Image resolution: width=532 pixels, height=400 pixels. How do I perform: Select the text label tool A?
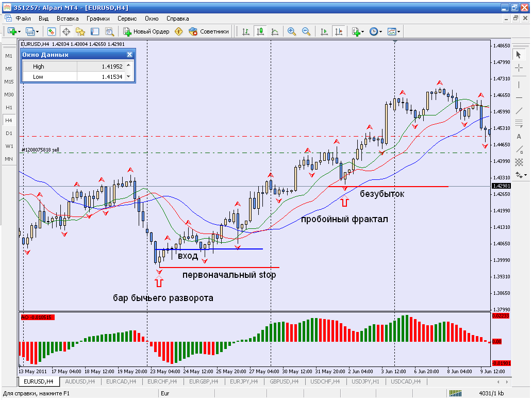[519, 137]
